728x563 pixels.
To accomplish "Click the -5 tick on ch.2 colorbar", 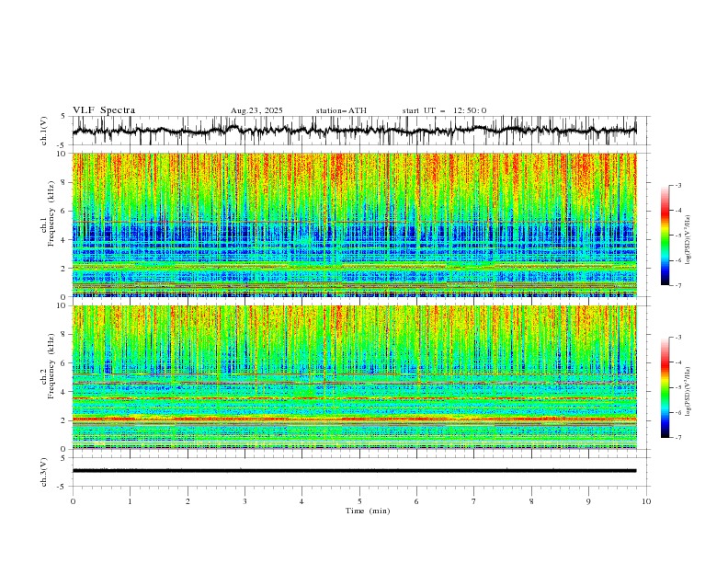I will point(678,387).
